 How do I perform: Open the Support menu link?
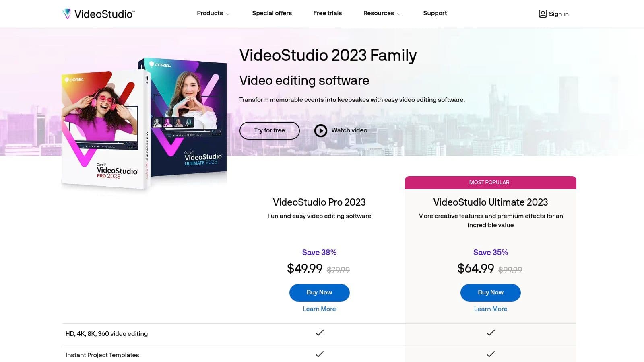click(435, 13)
